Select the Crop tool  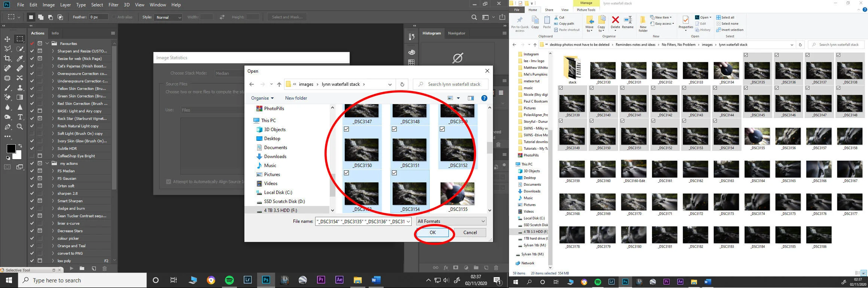tap(7, 58)
